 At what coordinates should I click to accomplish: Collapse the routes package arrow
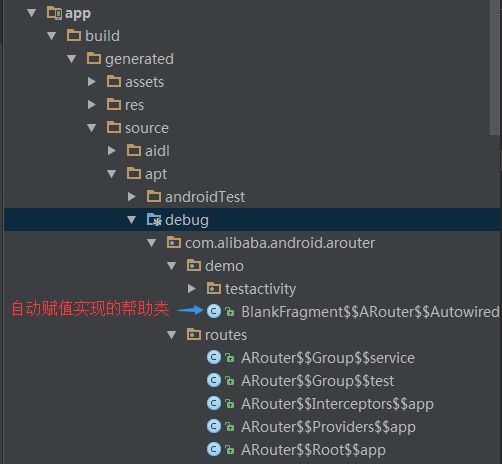[172, 335]
